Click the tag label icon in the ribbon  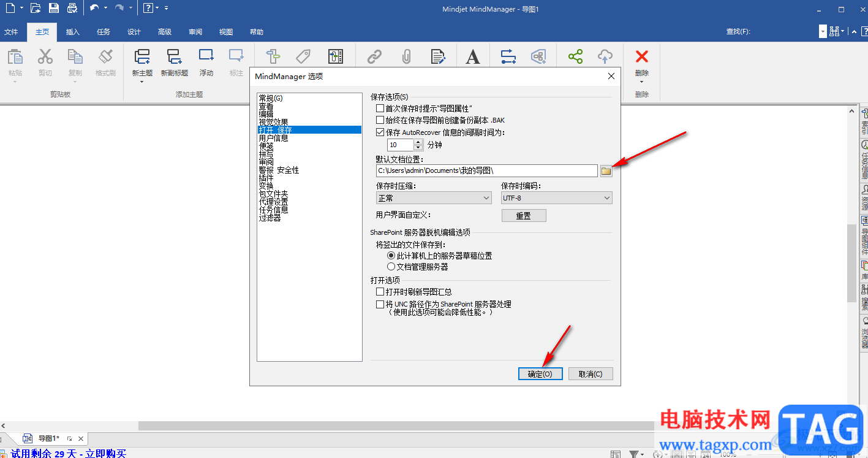click(x=303, y=57)
